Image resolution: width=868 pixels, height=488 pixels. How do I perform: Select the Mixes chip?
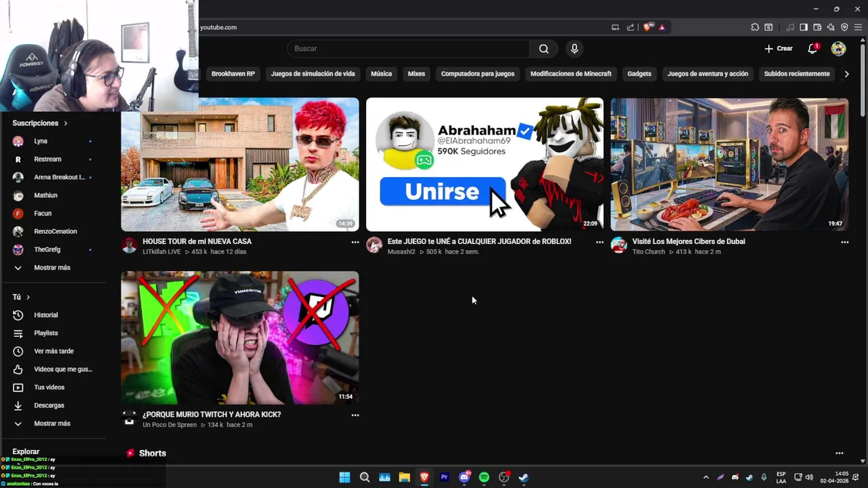tap(416, 74)
